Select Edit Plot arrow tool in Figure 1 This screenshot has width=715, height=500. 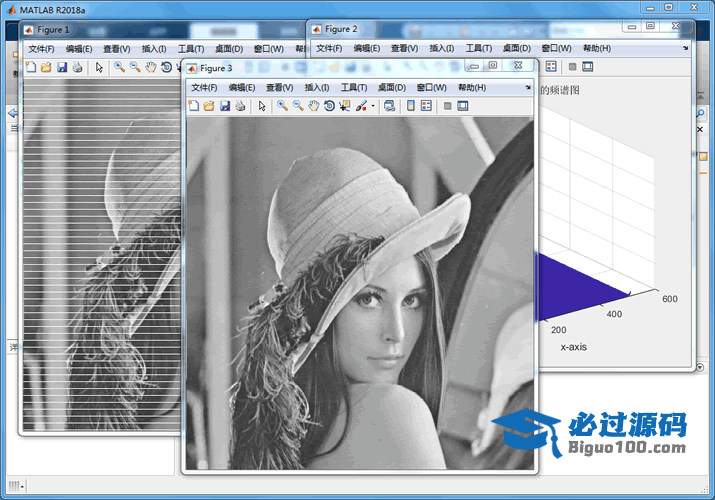[x=99, y=67]
